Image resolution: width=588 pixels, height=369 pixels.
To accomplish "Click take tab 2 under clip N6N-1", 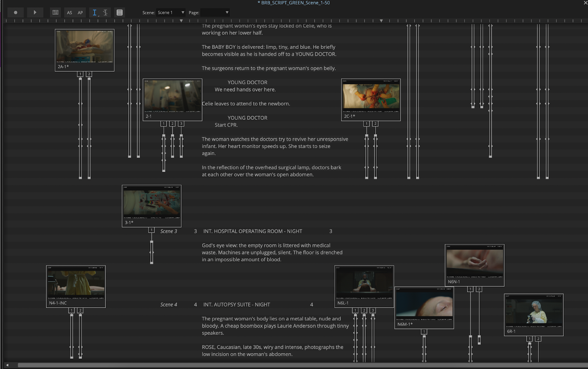I will [479, 289].
